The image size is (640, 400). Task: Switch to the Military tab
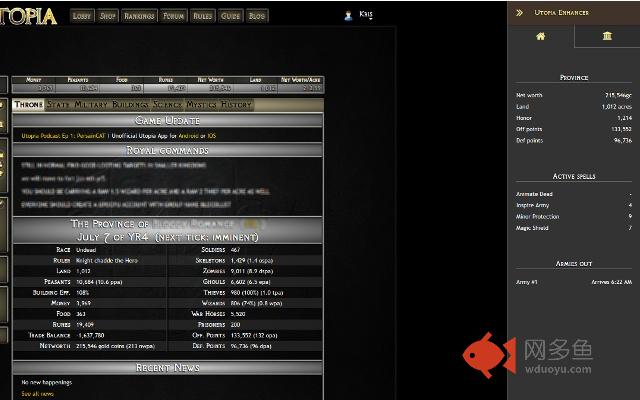pyautogui.click(x=91, y=104)
